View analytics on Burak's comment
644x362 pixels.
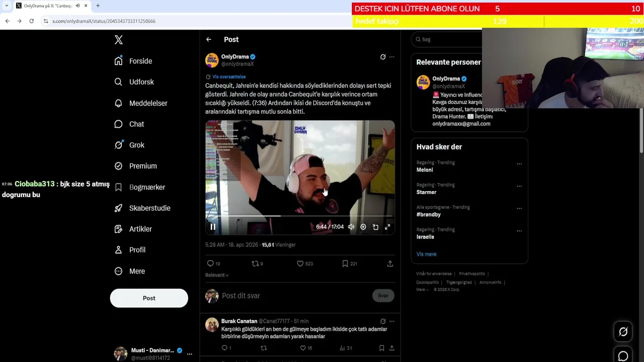346,348
